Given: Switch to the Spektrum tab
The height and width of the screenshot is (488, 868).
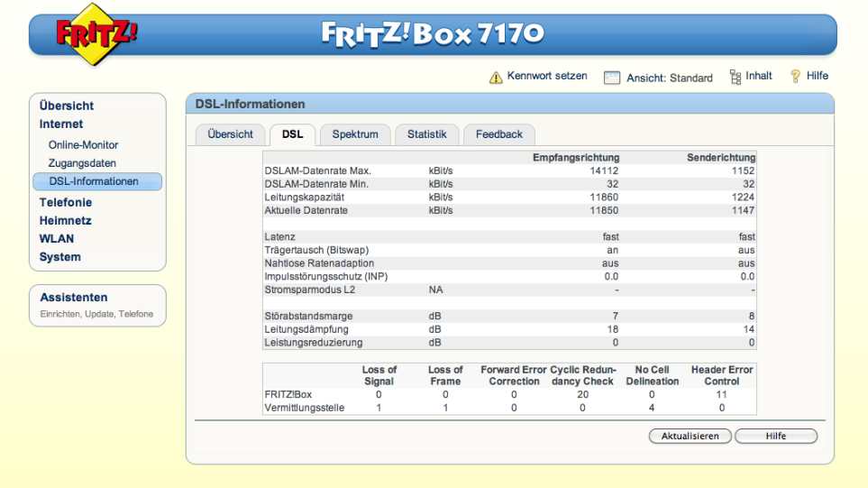Looking at the screenshot, I should pos(355,134).
